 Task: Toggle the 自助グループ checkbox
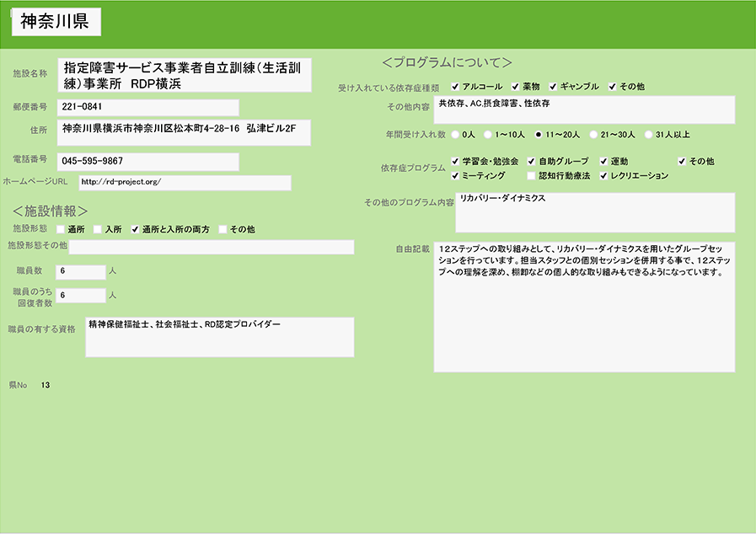point(531,161)
